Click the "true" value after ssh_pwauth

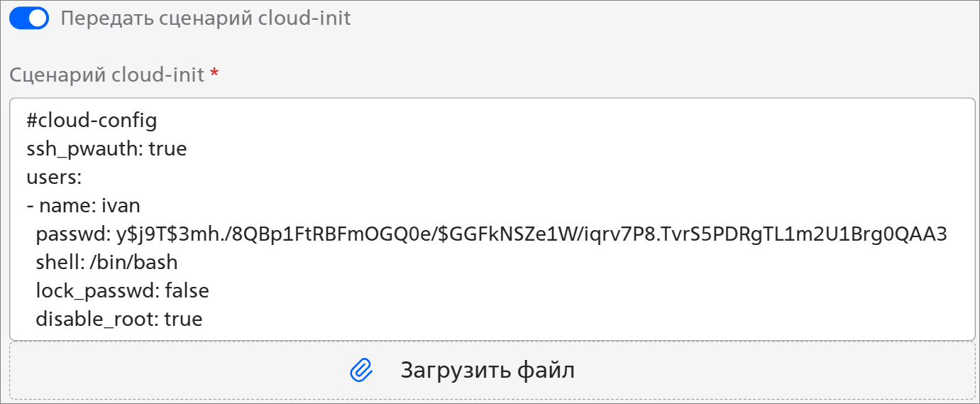coord(167,149)
